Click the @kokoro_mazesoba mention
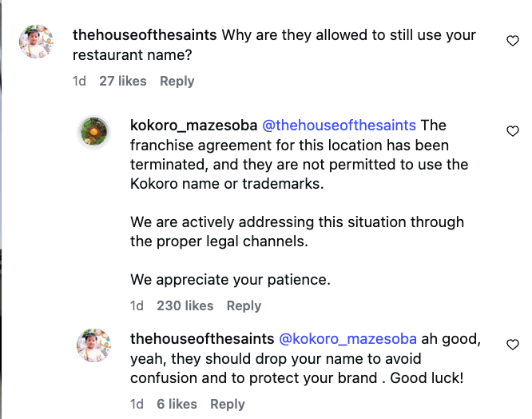This screenshot has height=419, width=532. pyautogui.click(x=347, y=339)
